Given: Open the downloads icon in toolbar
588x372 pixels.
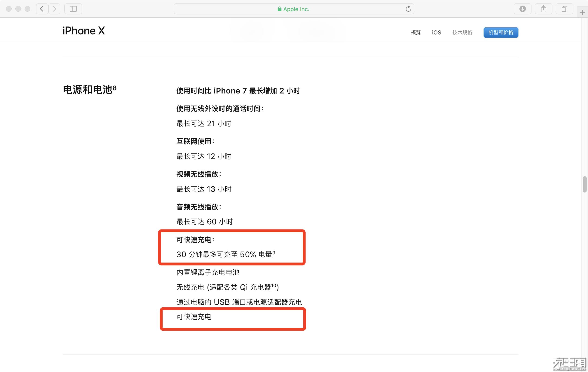Looking at the screenshot, I should click(x=522, y=9).
